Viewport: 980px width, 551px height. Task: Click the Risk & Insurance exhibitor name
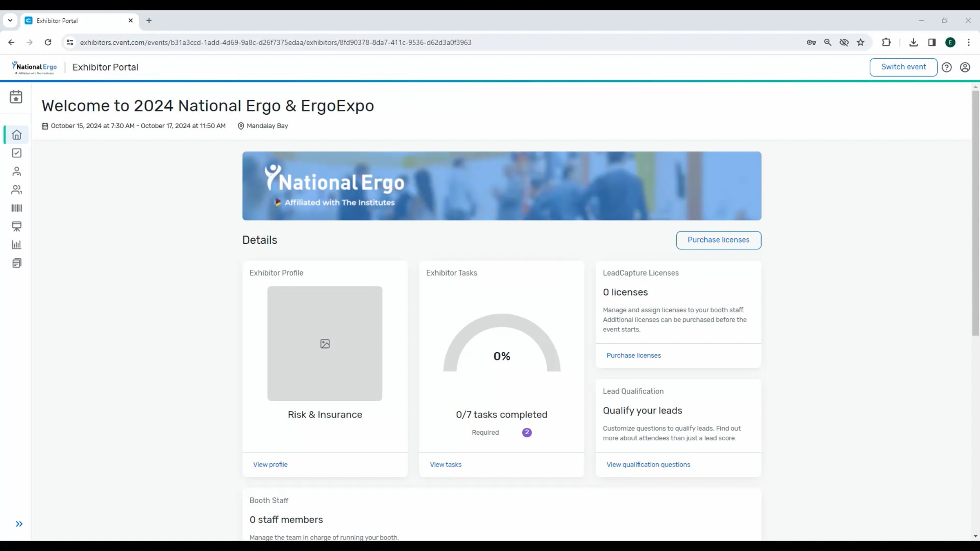[x=325, y=415]
